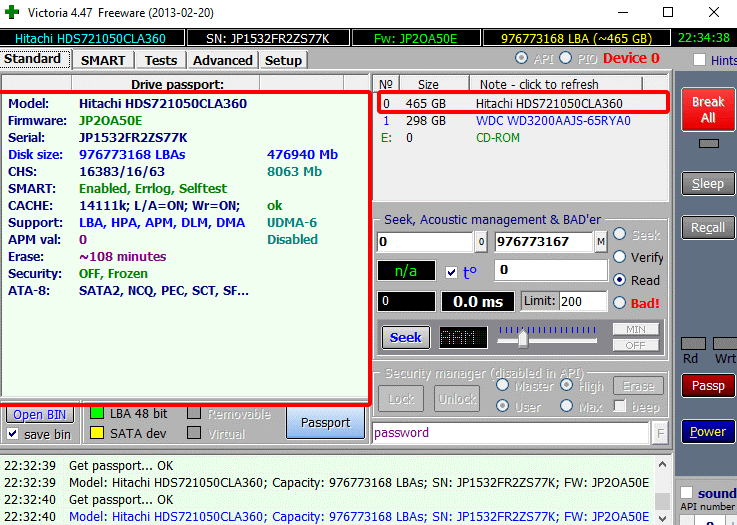Click the green cross Victoria app icon
The image size is (737, 525).
pos(11,12)
